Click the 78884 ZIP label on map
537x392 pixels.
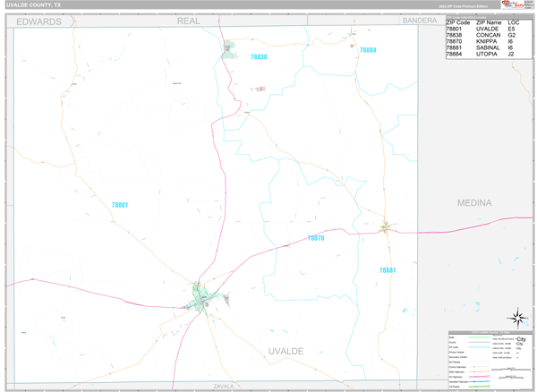[367, 50]
